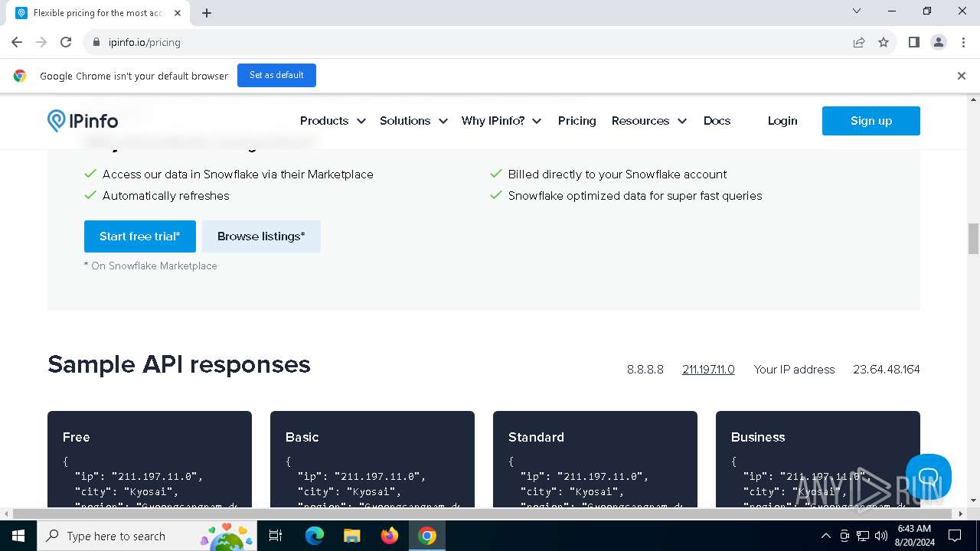This screenshot has height=551, width=980.
Task: Go to Login page
Action: pyautogui.click(x=782, y=121)
